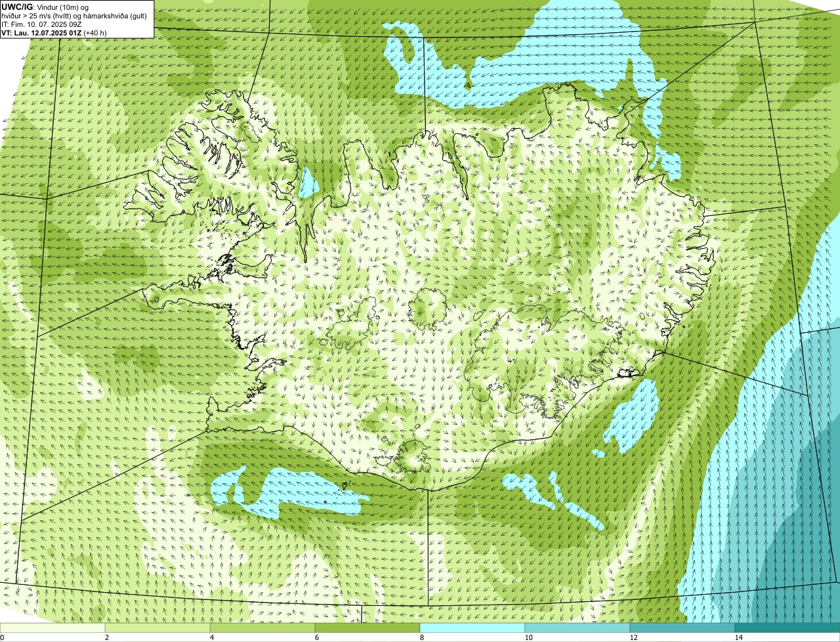The height and width of the screenshot is (642, 840).
Task: Click the pale cream 0–2 m/s legend swatch
Action: 52,628
